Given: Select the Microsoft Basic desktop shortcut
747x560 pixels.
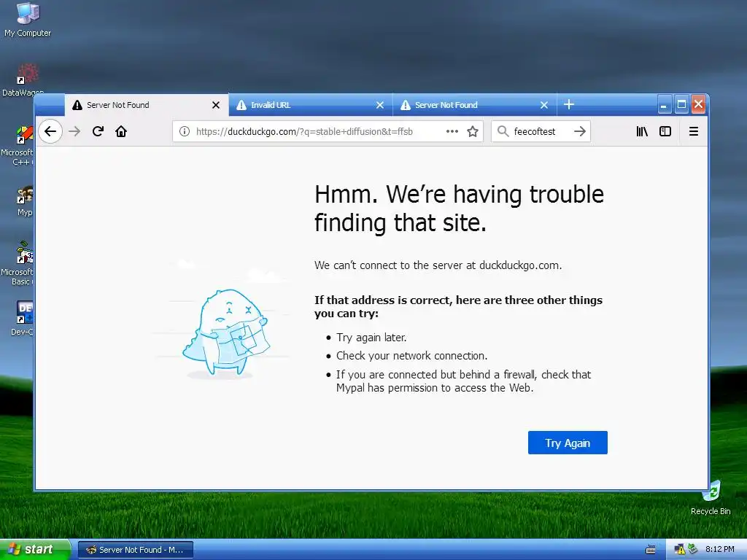Looking at the screenshot, I should click(19, 264).
